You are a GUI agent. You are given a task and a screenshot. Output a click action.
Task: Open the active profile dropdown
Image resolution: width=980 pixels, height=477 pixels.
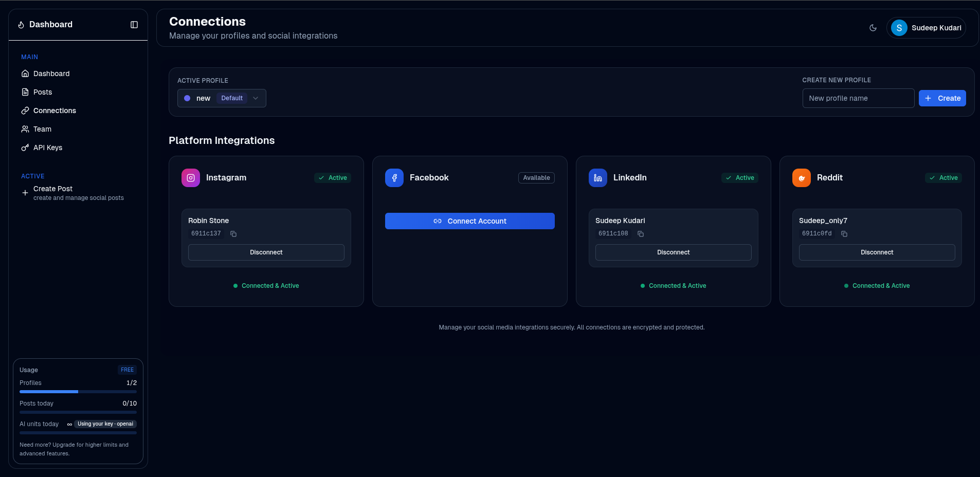coord(222,98)
